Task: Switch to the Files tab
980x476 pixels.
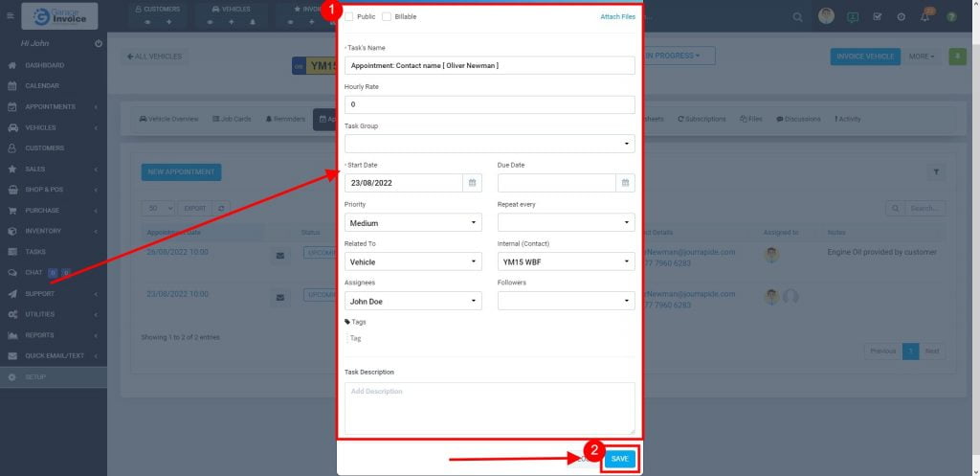Action: pyautogui.click(x=750, y=119)
